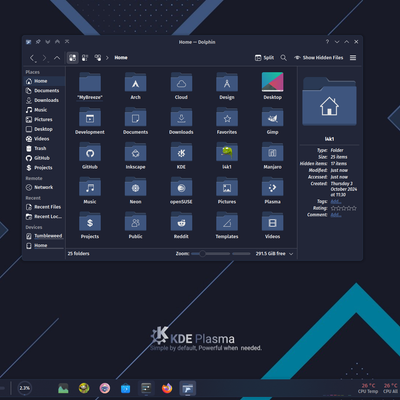
Task: Open the hamburger menu
Action: 353,58
